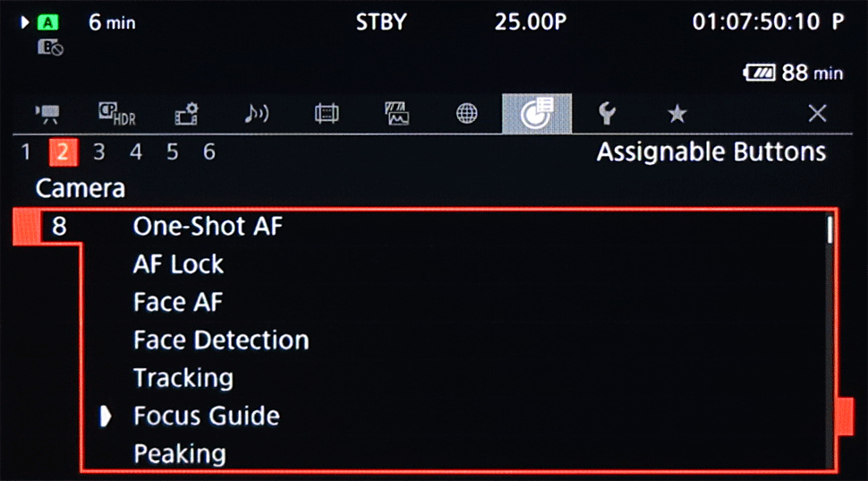Go to page 6 of Assignable Buttons

[x=209, y=152]
